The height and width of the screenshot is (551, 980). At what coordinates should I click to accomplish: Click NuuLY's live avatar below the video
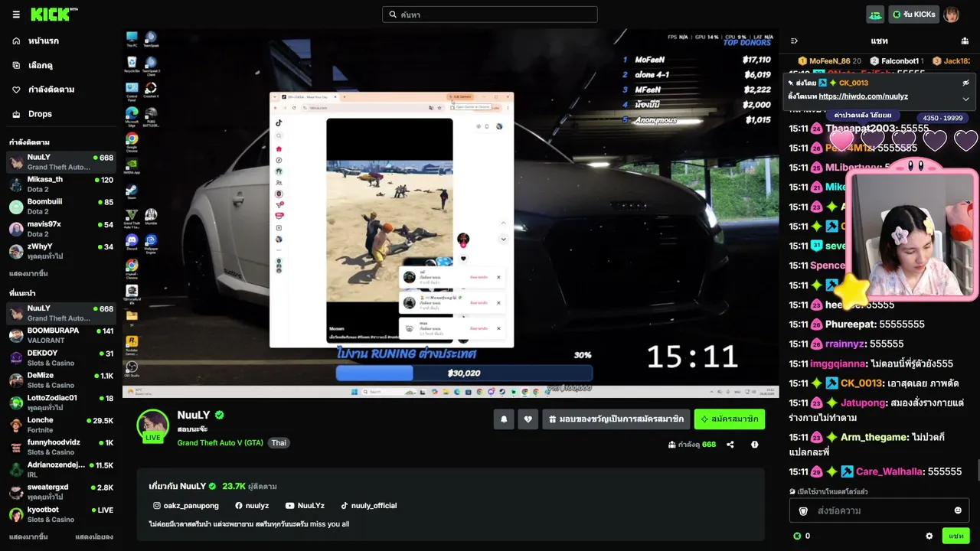[152, 425]
